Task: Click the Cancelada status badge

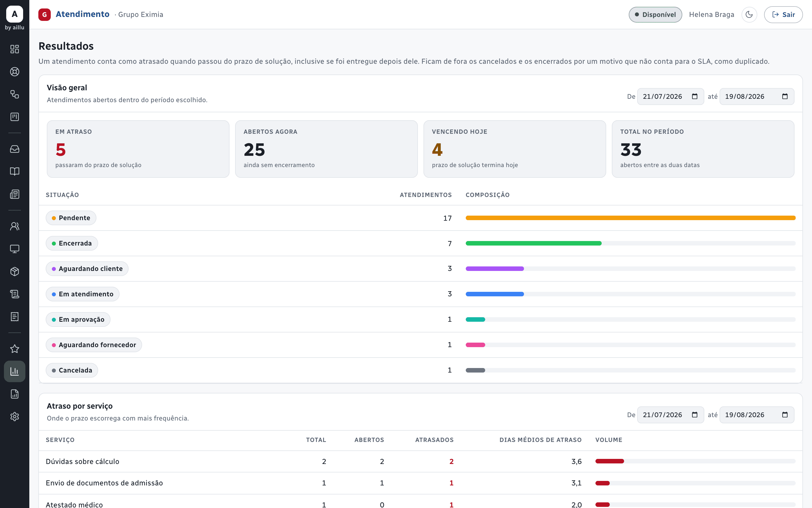Action: click(72, 370)
